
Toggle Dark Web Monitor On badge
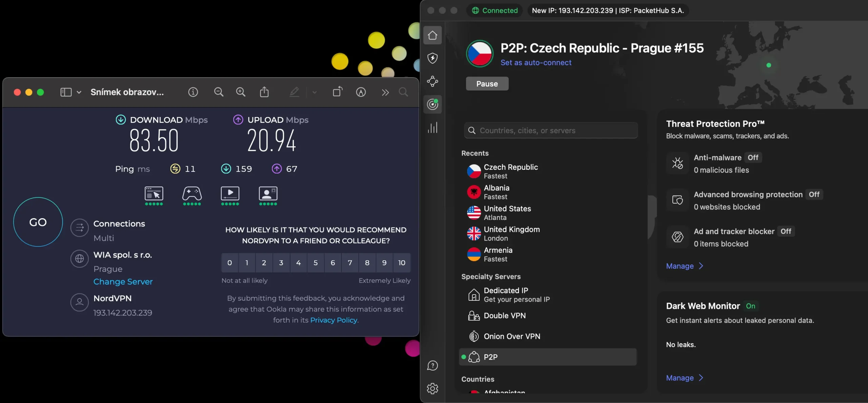(x=750, y=306)
